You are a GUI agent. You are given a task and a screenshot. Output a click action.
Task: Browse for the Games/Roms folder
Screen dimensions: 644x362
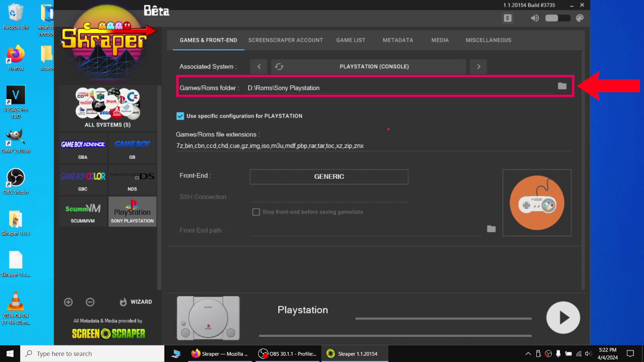click(562, 86)
